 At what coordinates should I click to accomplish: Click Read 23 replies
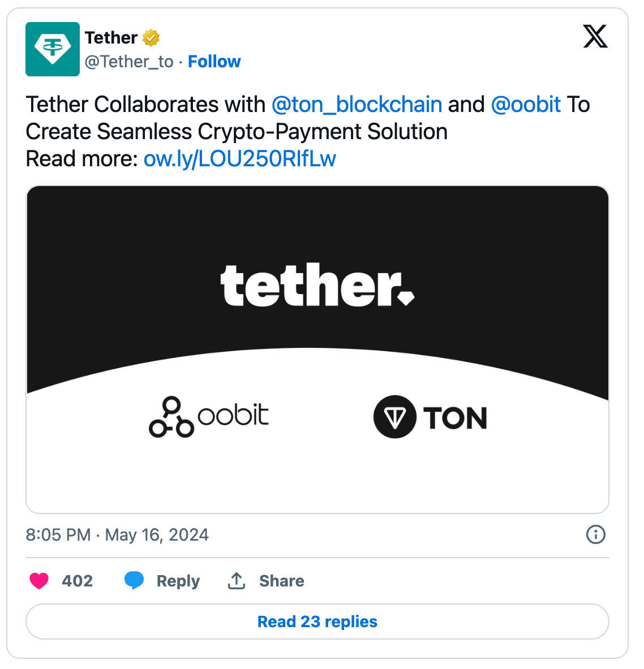(x=317, y=621)
